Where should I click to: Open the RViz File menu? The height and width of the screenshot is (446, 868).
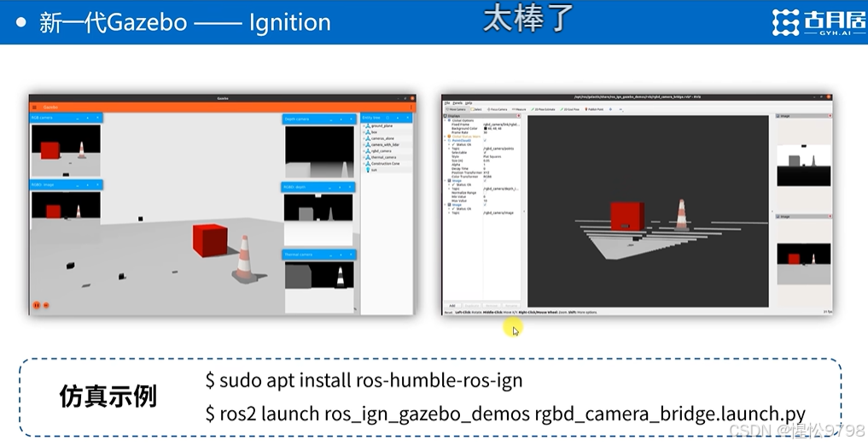446,103
